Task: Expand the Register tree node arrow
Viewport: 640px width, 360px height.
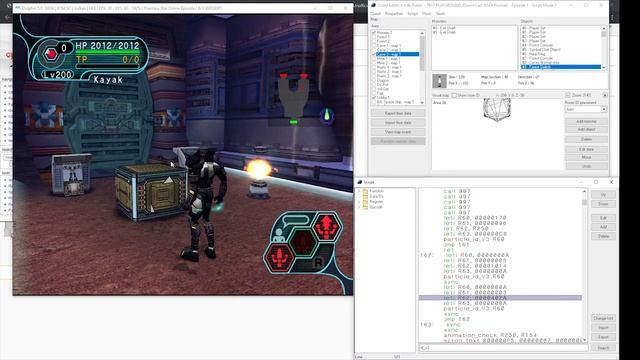Action: pyautogui.click(x=360, y=202)
